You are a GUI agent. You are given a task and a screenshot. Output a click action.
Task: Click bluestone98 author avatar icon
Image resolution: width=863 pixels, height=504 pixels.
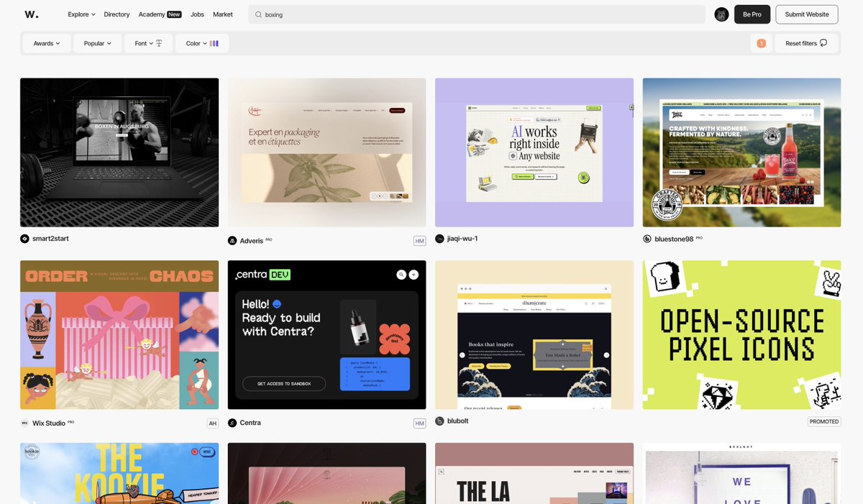coord(647,239)
